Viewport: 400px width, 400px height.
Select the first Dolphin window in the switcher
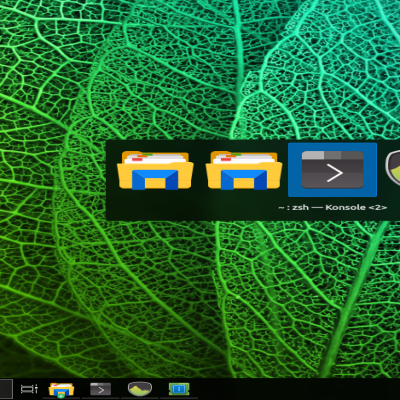(155, 170)
